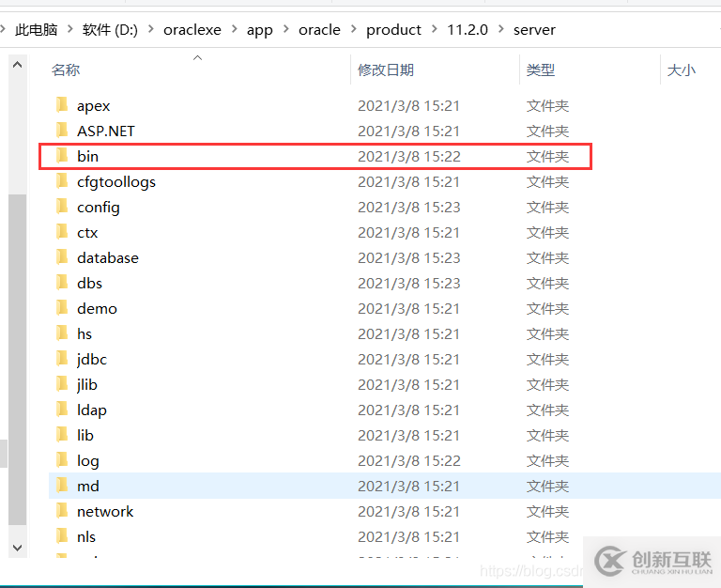Sort by the 名称 column header

(x=66, y=70)
